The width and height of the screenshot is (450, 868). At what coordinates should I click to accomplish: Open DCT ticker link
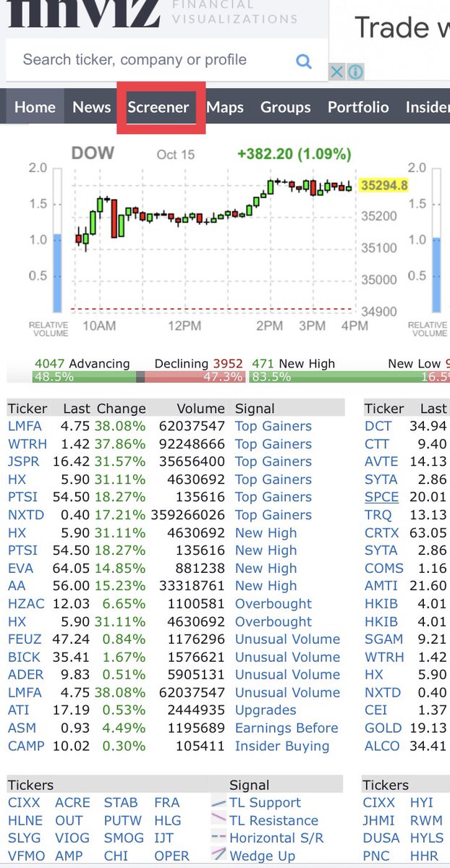(378, 426)
